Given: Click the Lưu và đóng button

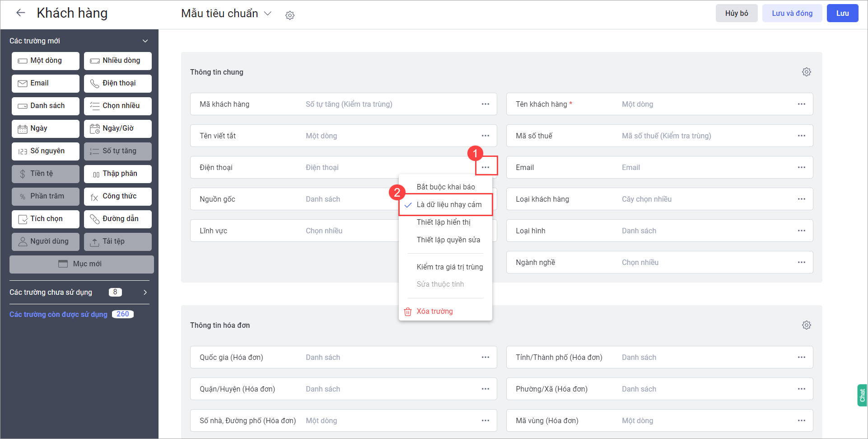Looking at the screenshot, I should (x=792, y=13).
